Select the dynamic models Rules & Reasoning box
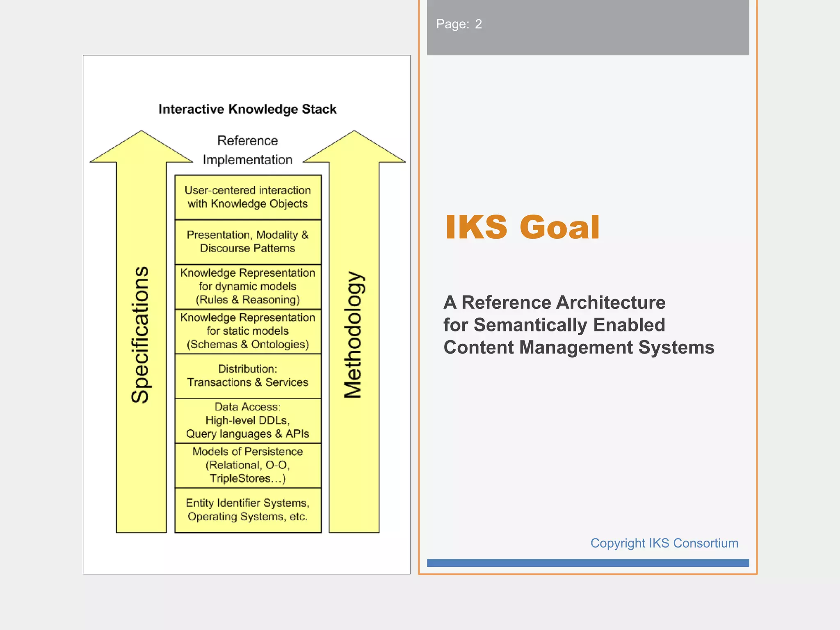This screenshot has width=840, height=630. coord(248,286)
